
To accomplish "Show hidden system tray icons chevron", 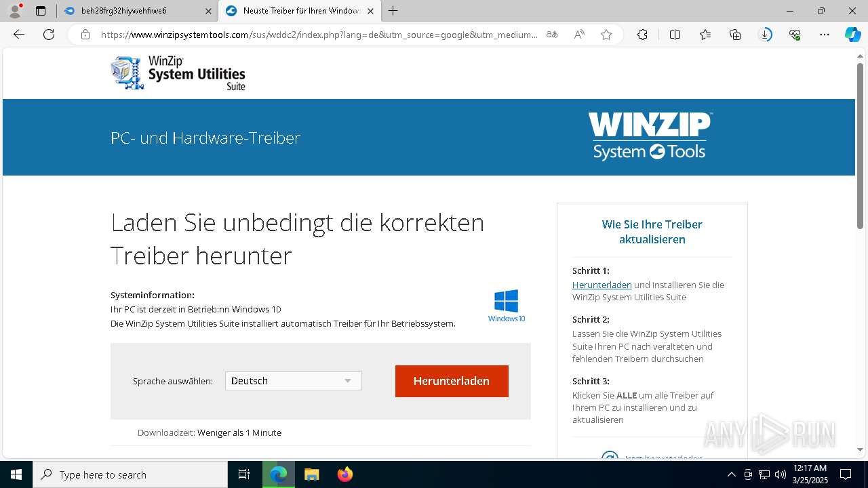I will coord(731,474).
